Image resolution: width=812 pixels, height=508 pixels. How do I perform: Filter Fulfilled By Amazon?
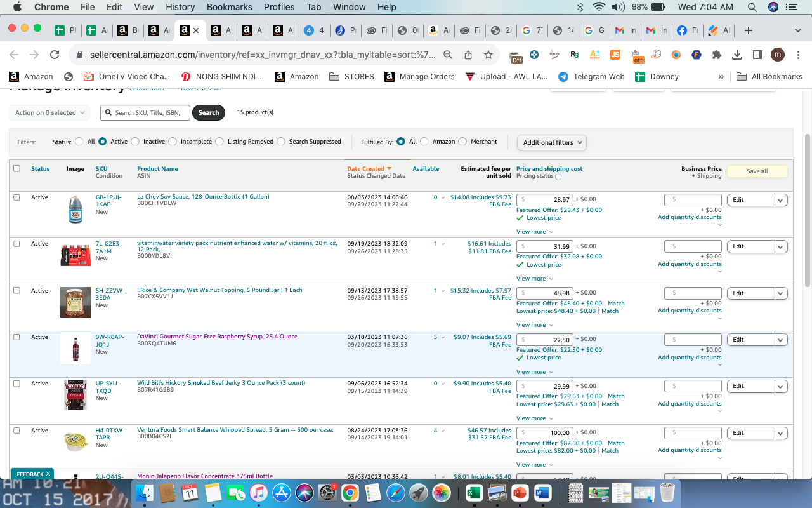tap(424, 142)
